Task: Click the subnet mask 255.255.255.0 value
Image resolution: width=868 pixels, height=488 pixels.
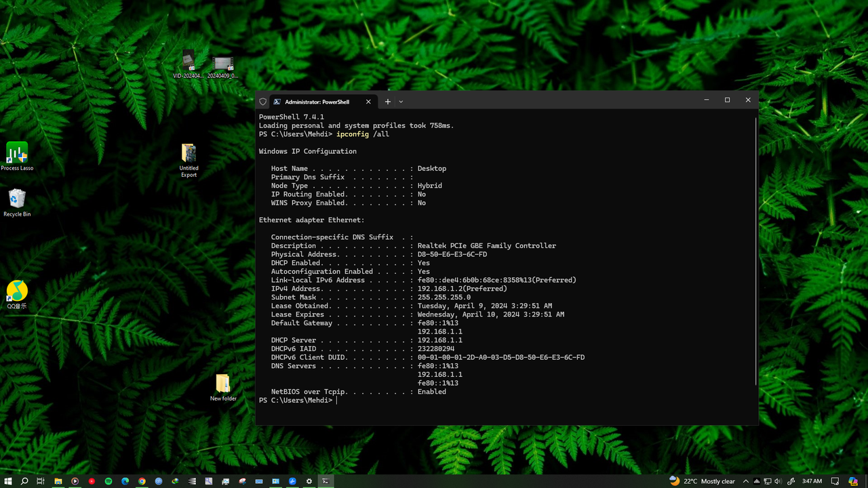Action: coord(444,298)
